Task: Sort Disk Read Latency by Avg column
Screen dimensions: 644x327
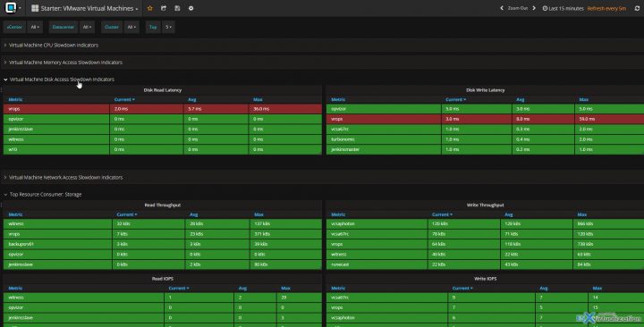Action: pos(191,100)
